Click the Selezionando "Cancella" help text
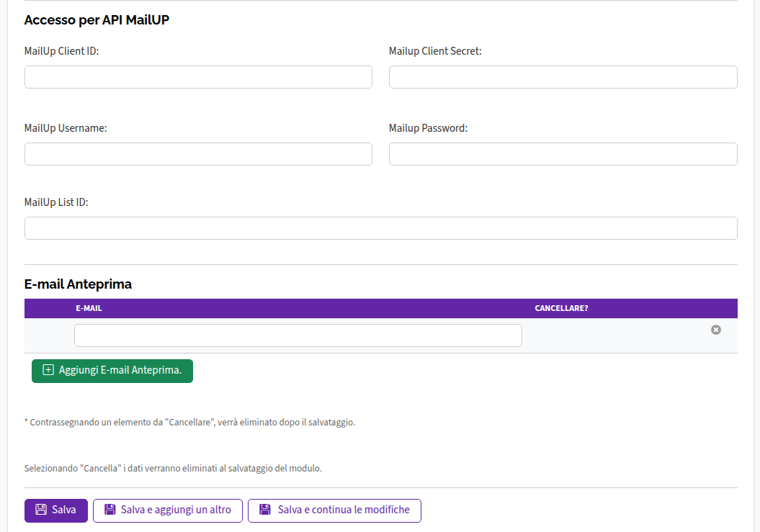This screenshot has width=760, height=532. tap(173, 468)
